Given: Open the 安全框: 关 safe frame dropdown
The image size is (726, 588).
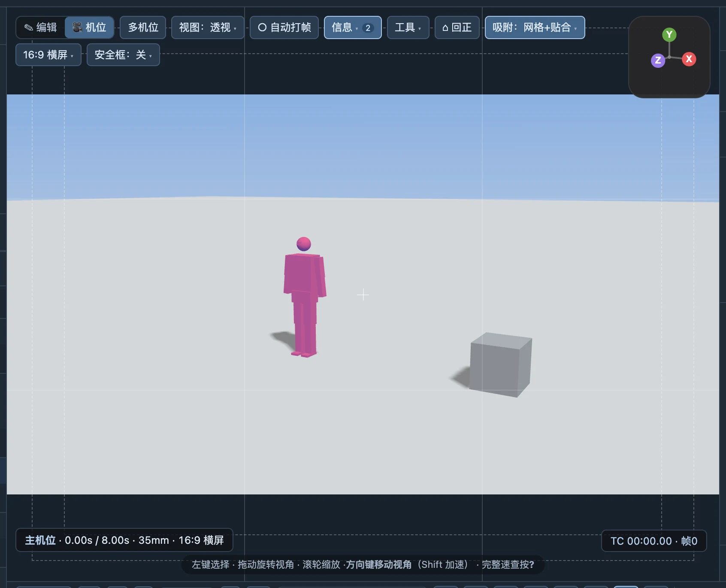Looking at the screenshot, I should click(123, 55).
